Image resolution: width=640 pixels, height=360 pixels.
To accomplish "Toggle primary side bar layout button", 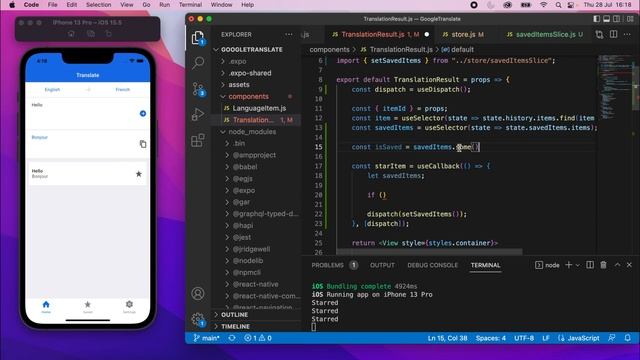I will (x=596, y=19).
